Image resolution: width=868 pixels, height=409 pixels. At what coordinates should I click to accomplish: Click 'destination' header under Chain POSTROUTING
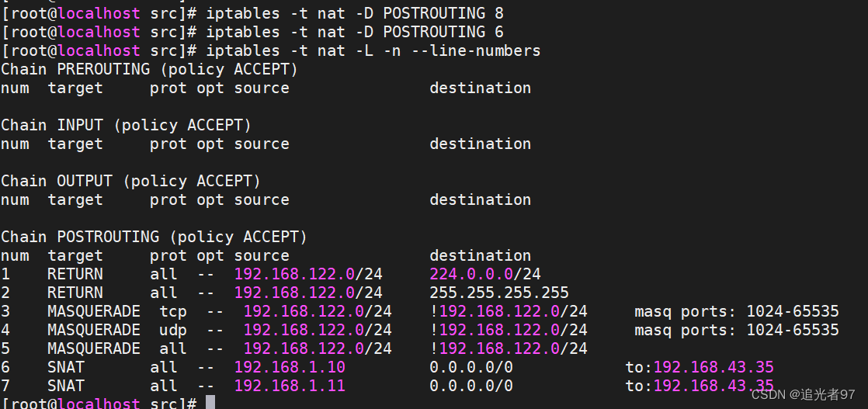point(481,255)
